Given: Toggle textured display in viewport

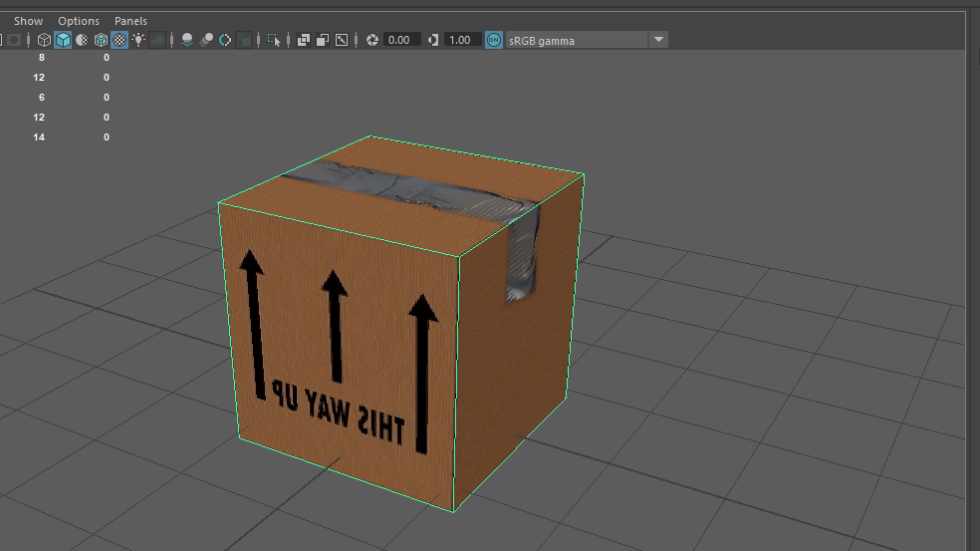Looking at the screenshot, I should [120, 40].
